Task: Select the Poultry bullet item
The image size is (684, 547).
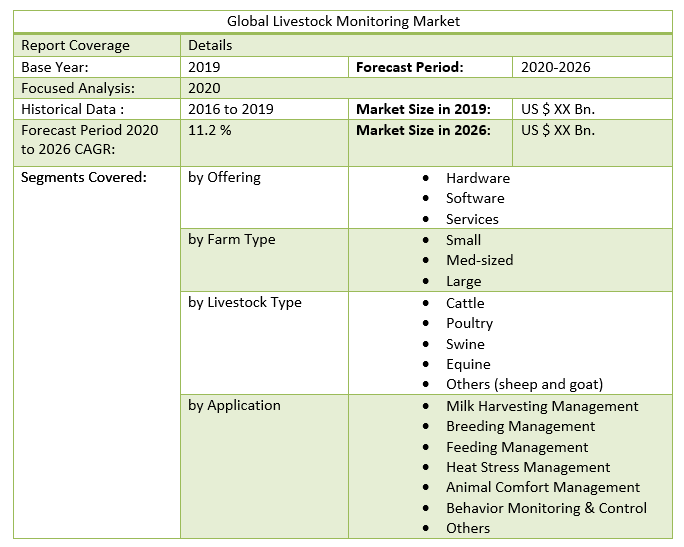Action: [469, 323]
